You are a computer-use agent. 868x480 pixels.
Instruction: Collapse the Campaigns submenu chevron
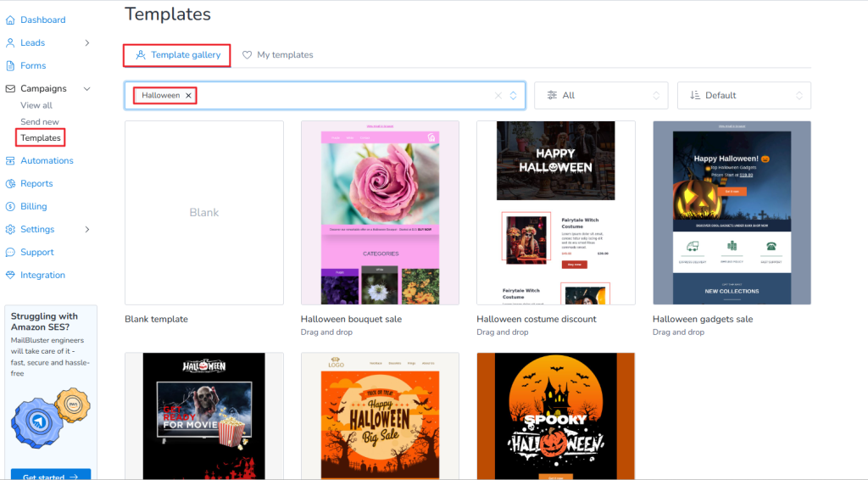coord(87,88)
